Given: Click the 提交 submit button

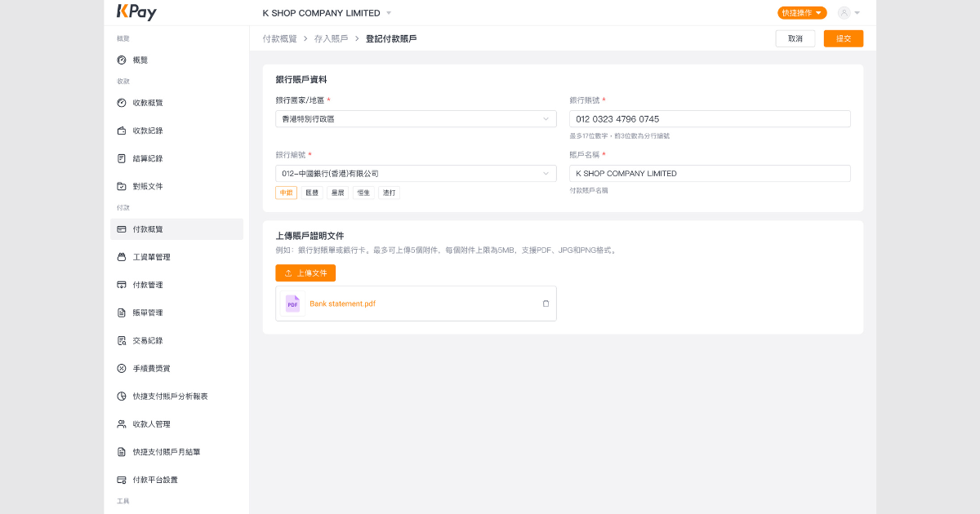Looking at the screenshot, I should pyautogui.click(x=843, y=39).
